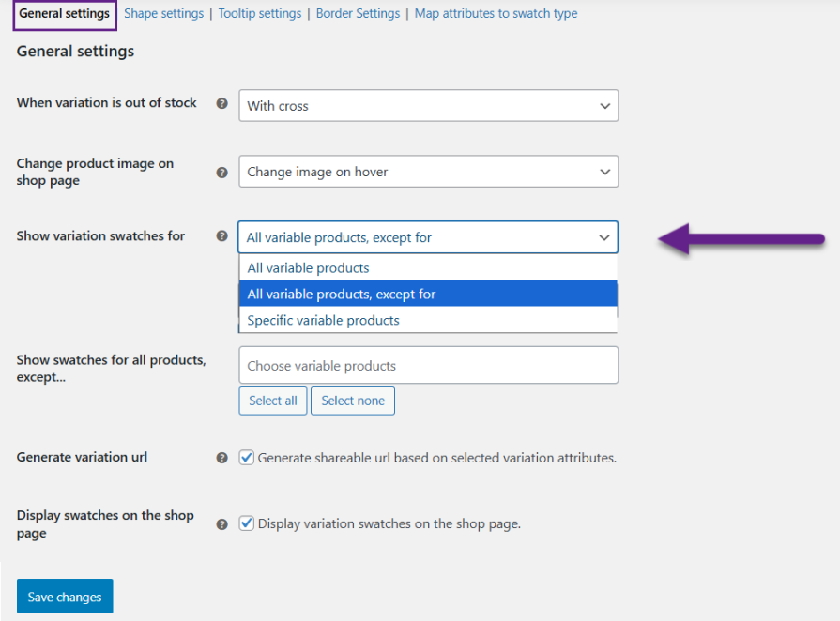The width and height of the screenshot is (840, 621).
Task: Uncheck Display variation swatches on shop page
Action: [x=247, y=523]
